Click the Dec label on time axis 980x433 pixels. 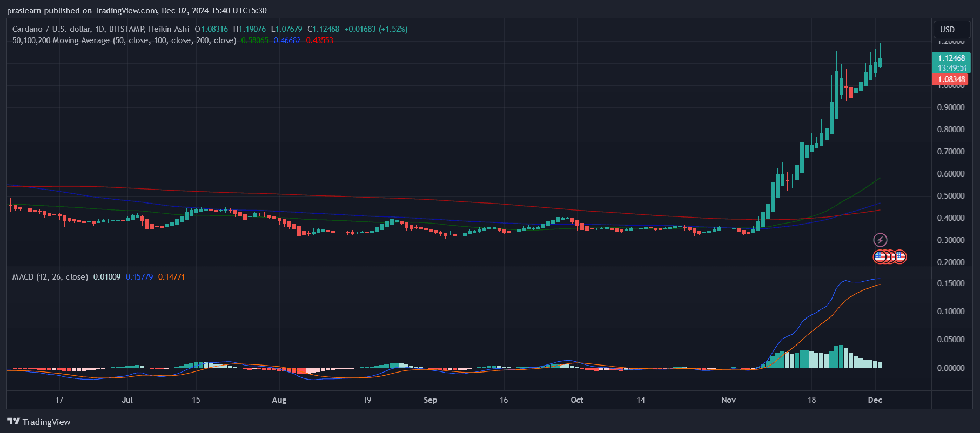(875, 400)
